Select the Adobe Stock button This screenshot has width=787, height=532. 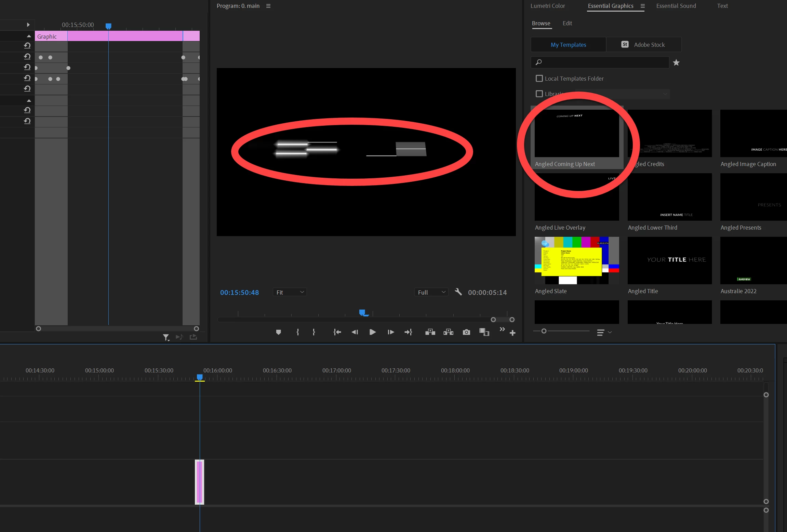pos(643,45)
